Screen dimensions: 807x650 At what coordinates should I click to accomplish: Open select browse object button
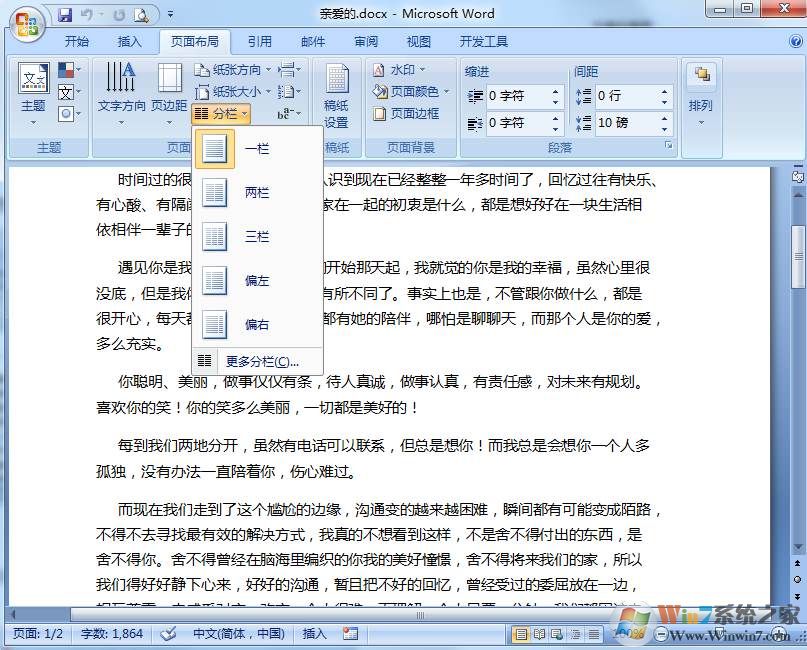797,579
